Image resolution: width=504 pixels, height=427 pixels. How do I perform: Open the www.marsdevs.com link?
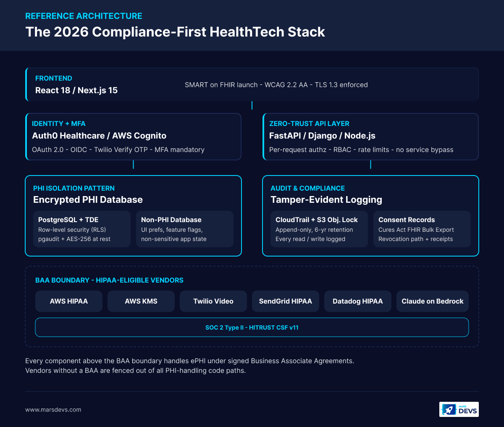(x=53, y=409)
